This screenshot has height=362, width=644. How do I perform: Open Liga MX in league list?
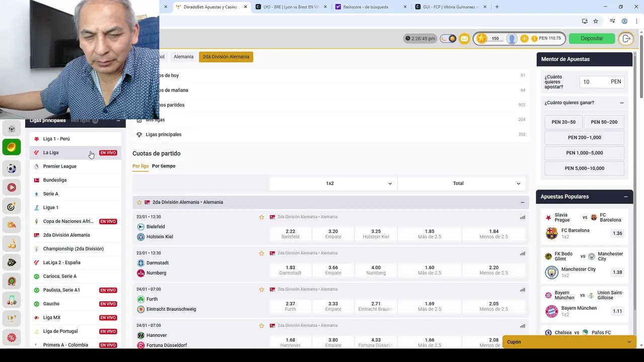[x=75, y=318]
